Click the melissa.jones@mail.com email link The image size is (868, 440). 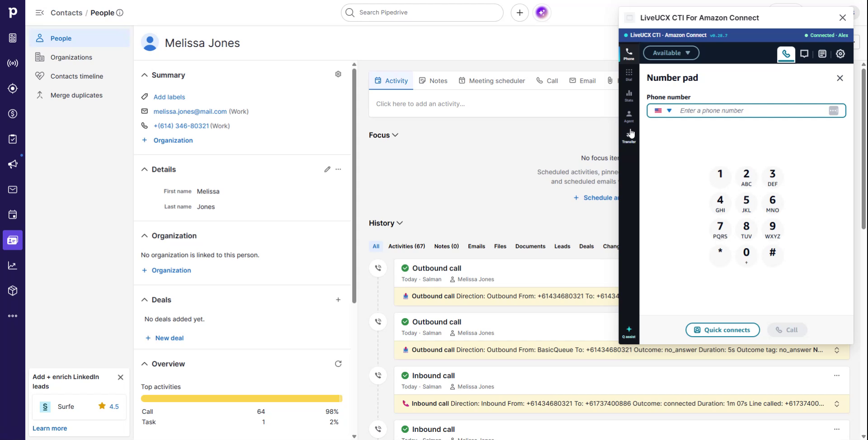[190, 112]
